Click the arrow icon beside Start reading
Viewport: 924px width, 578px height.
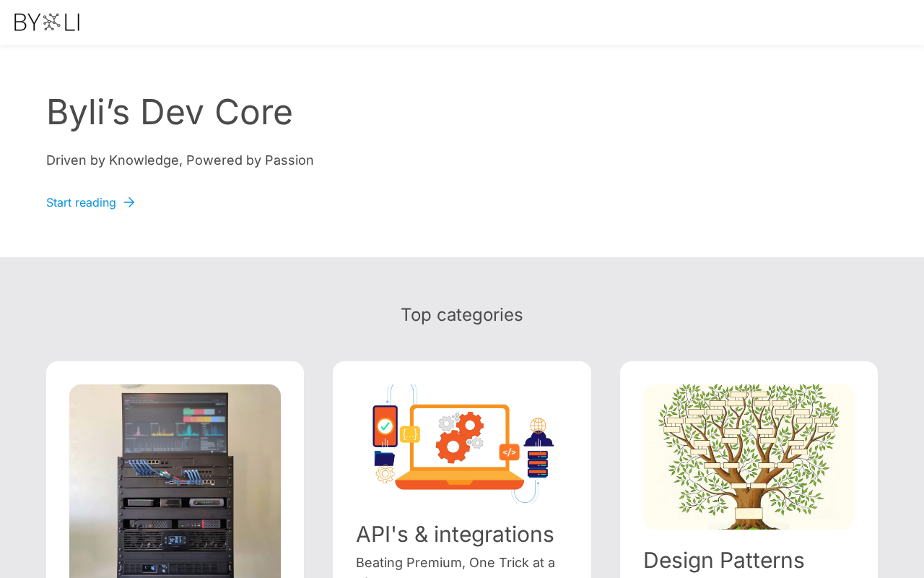click(x=129, y=202)
